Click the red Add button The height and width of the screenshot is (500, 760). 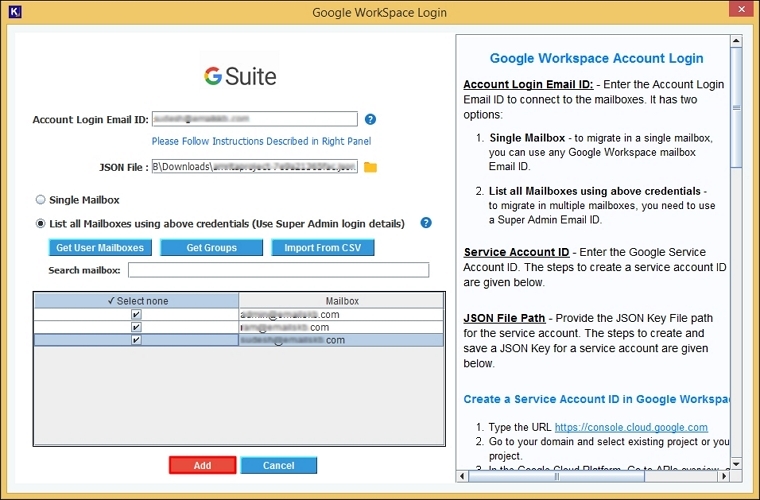tap(203, 465)
